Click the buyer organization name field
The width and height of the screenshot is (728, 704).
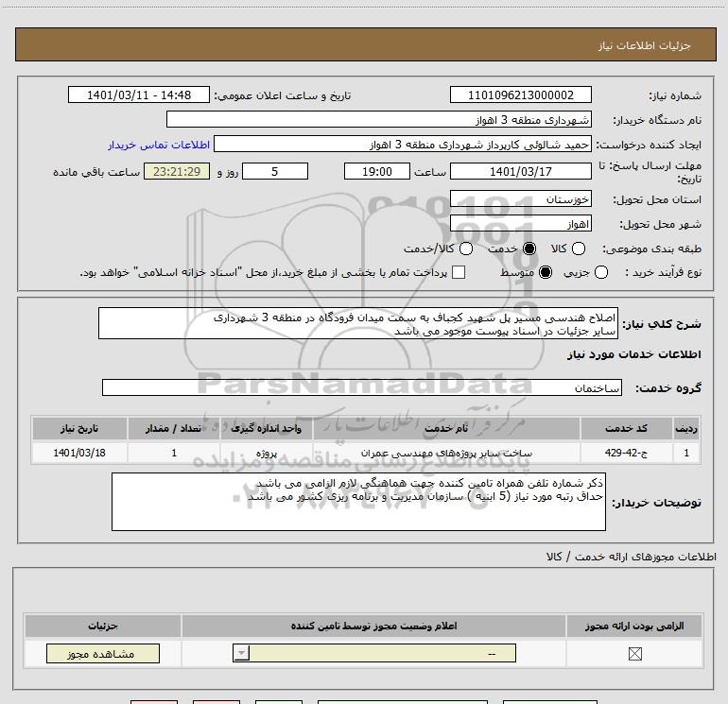(x=379, y=119)
